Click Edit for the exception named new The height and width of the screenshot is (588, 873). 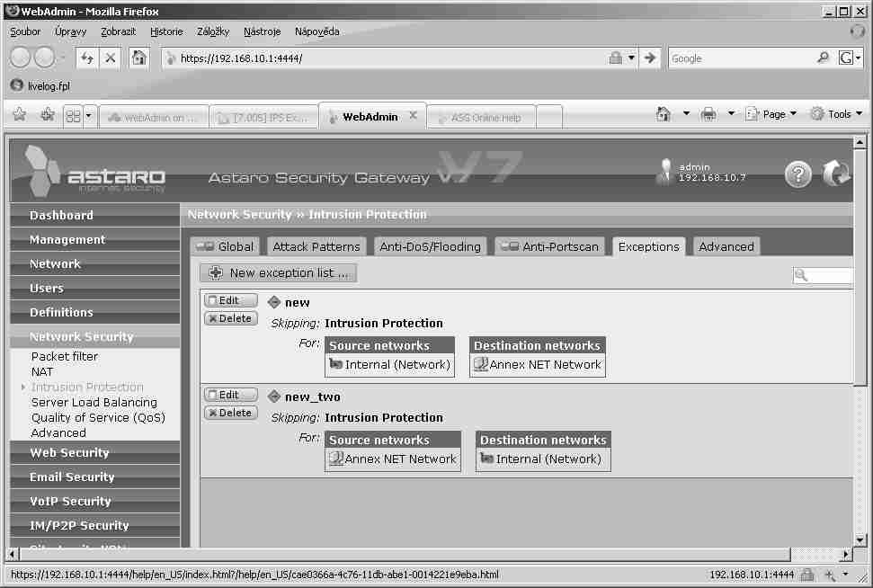(231, 300)
